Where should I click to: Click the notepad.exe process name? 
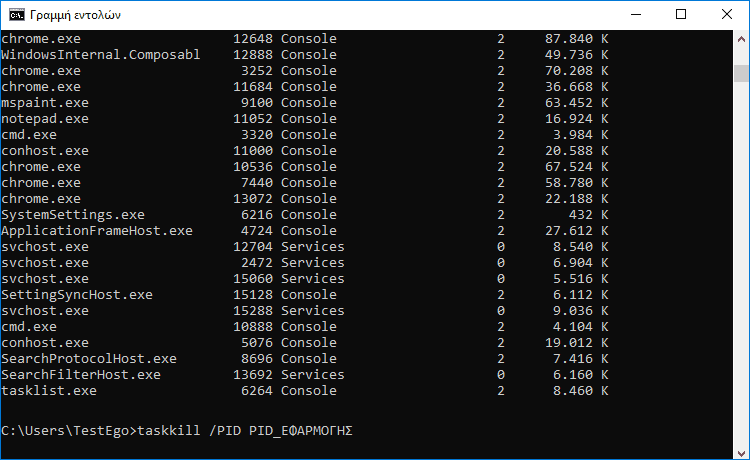(x=45, y=119)
